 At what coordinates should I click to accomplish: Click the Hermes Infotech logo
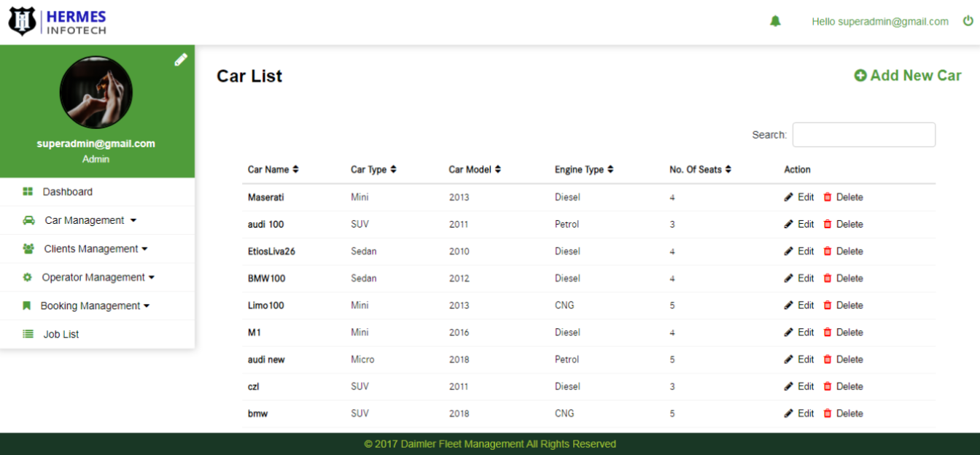pos(58,22)
